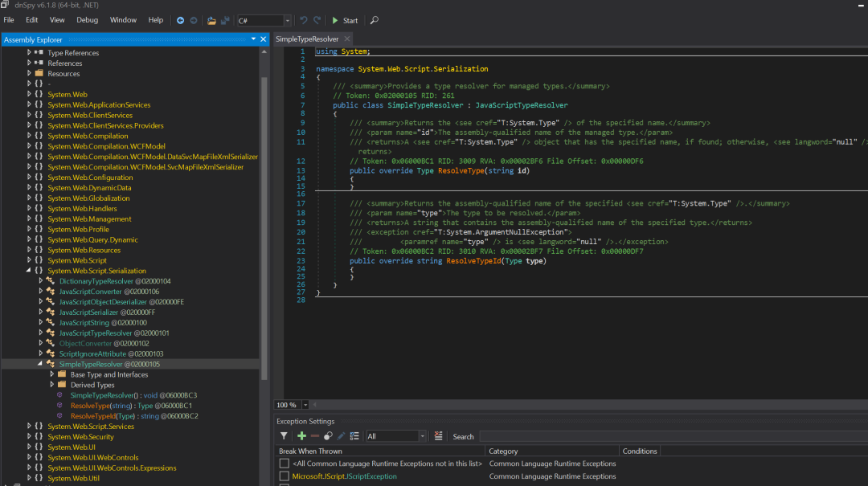
Task: Toggle the Microsoft.JScript.JScriptException checkbox
Action: point(284,476)
